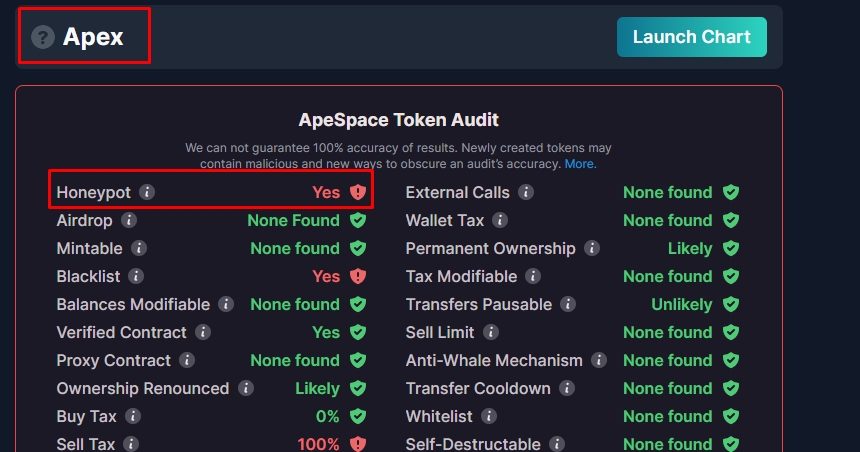
Task: Click the info icon next to Buy Tax
Action: pos(132,416)
